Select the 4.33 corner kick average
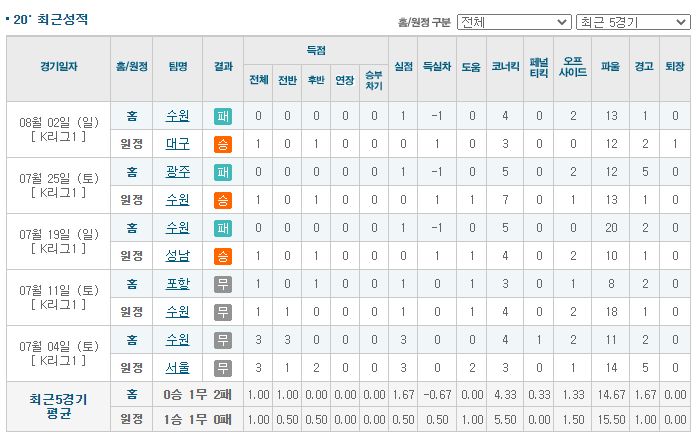The width and height of the screenshot is (696, 438). pos(505,395)
